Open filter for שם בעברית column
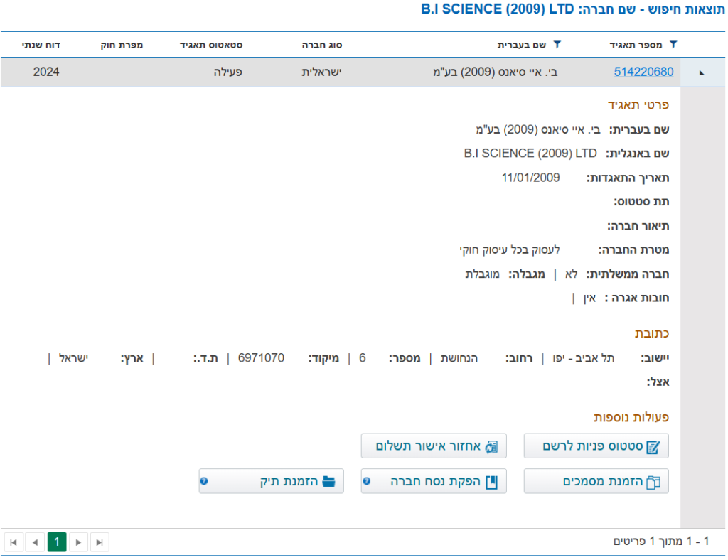 click(x=557, y=44)
